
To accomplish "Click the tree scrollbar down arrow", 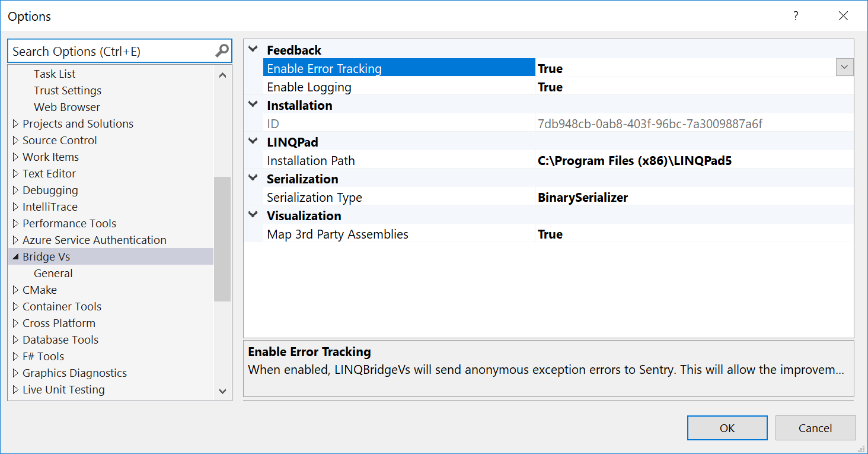I will (x=222, y=391).
